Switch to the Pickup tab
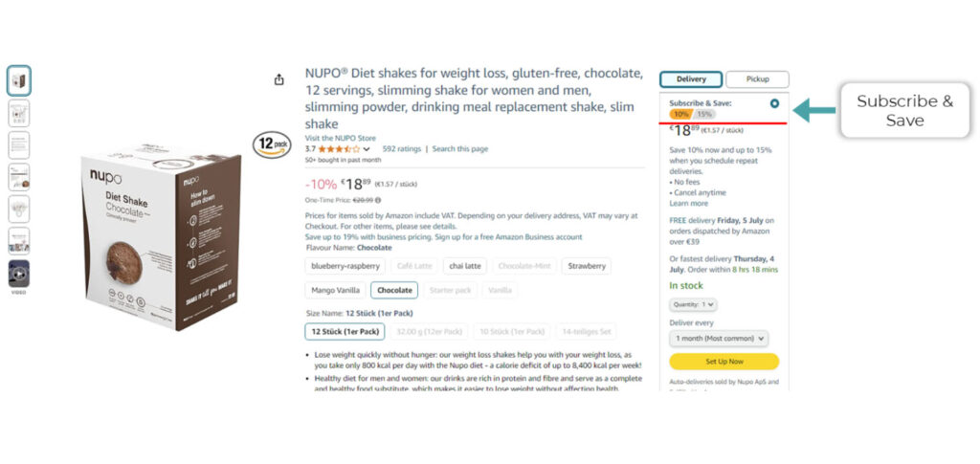 (757, 79)
